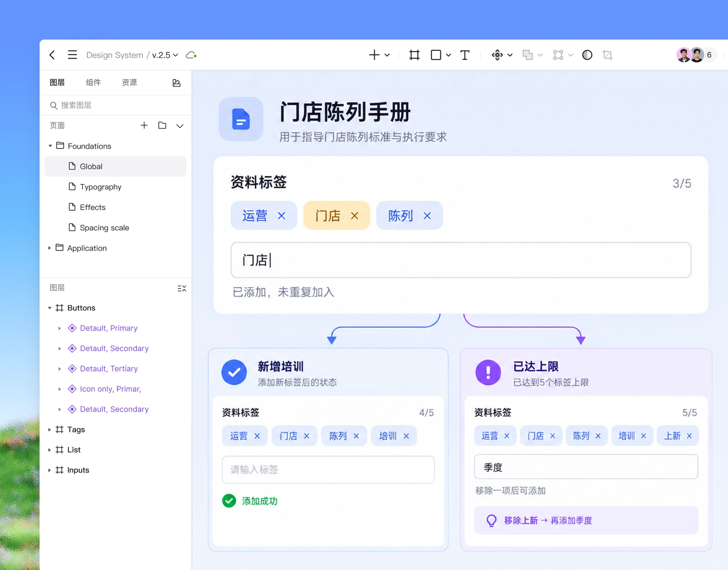
Task: Focus the 搜索图层 search field
Action: (116, 105)
